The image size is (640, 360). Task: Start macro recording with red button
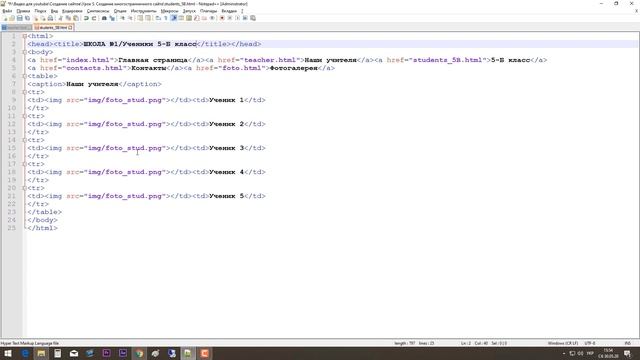click(x=222, y=18)
